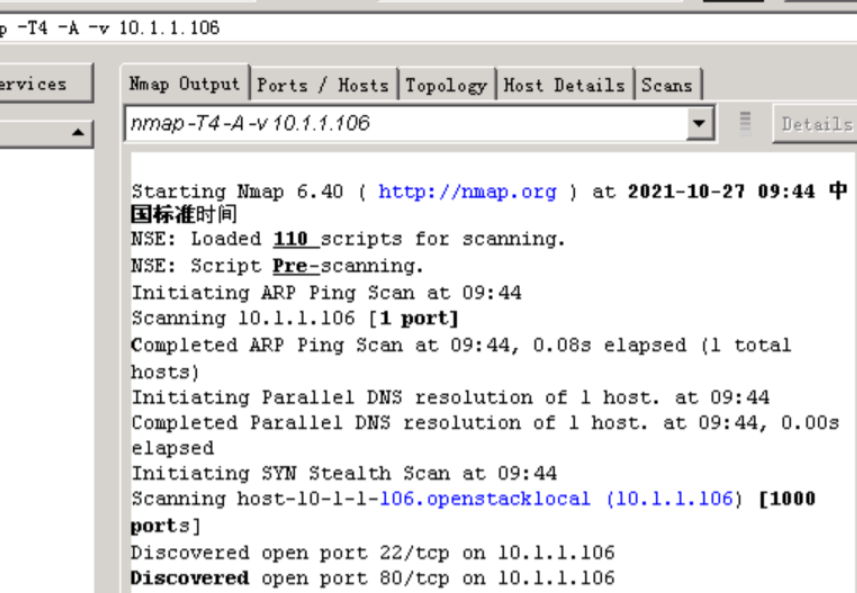Open the Scans tab
Viewport: 857px width, 593px height.
[667, 85]
